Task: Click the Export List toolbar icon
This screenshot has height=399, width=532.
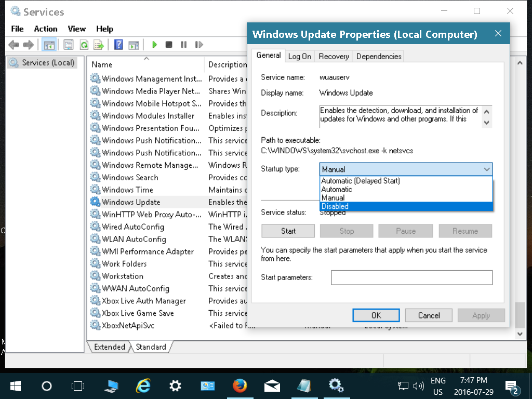Action: (x=99, y=45)
